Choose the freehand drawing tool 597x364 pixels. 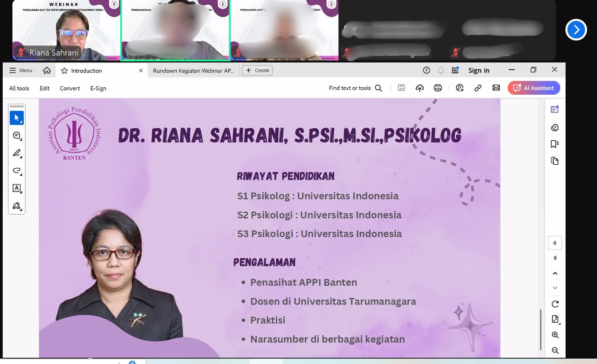17,171
